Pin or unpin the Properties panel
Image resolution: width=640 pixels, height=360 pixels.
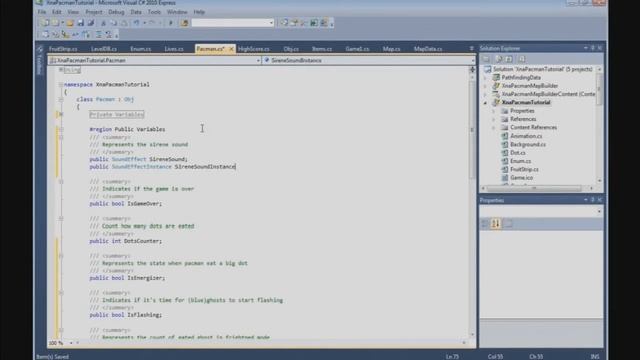tap(593, 200)
